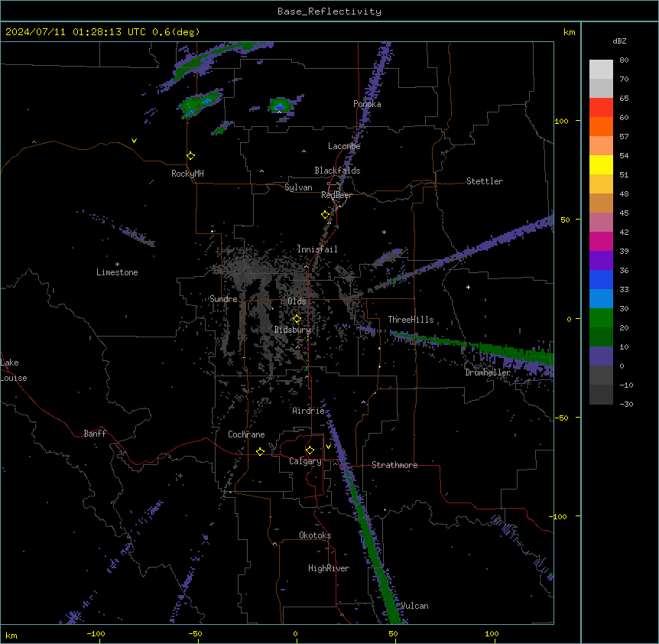
Task: Click the Innisfail label
Action: coord(317,249)
